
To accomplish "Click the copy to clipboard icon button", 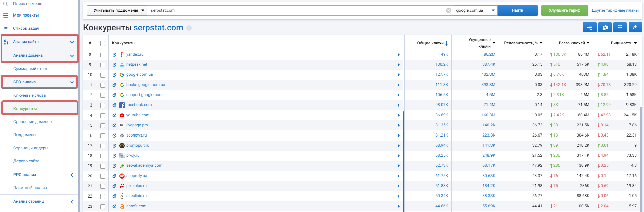I will 605,28.
